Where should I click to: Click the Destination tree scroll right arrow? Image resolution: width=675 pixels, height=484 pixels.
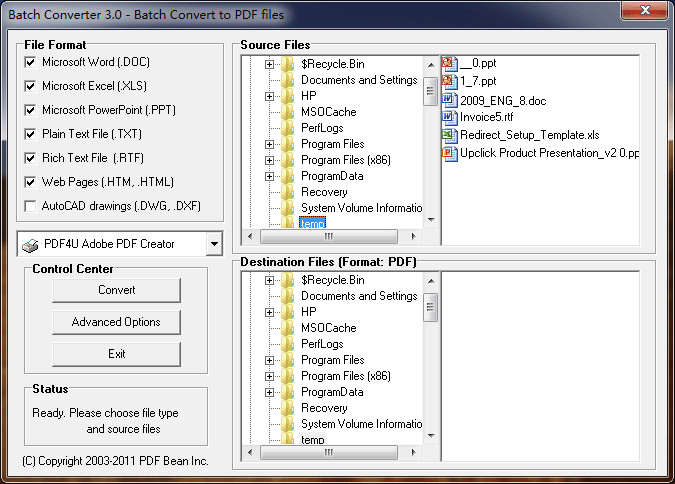pos(413,453)
